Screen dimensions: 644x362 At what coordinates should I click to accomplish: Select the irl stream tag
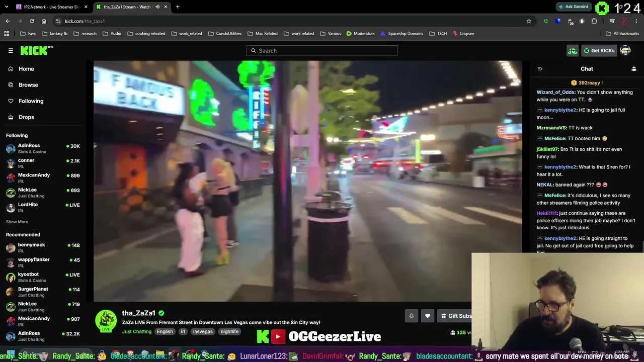pyautogui.click(x=183, y=332)
